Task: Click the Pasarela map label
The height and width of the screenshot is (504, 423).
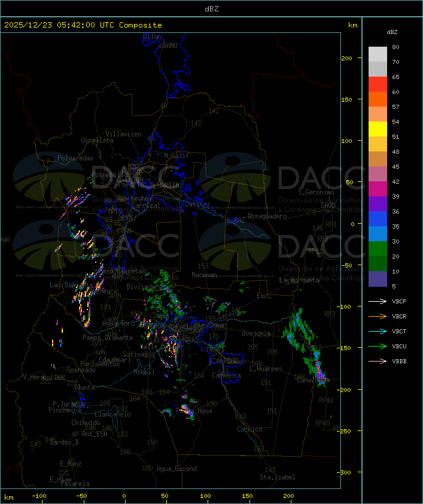Action: tap(75, 484)
